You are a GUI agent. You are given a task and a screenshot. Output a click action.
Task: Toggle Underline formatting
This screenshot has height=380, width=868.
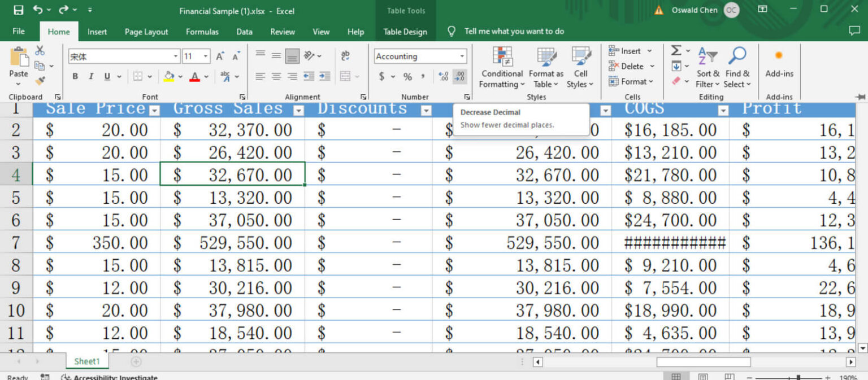point(106,76)
